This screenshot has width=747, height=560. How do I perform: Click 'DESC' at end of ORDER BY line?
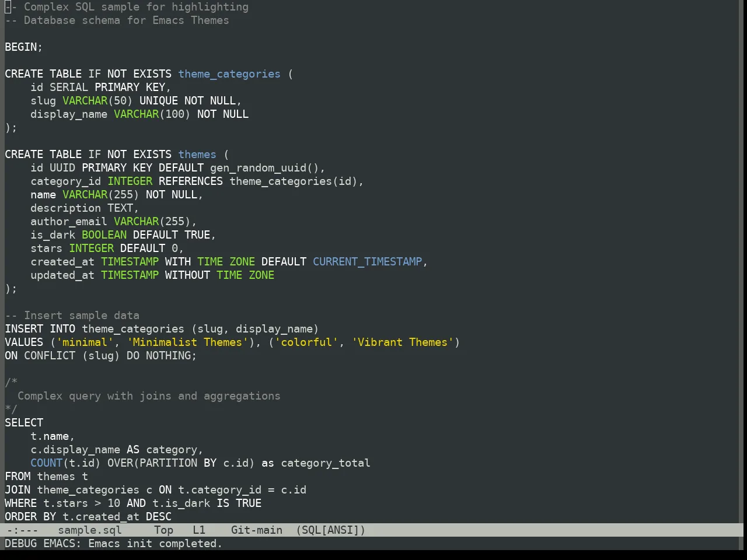(x=159, y=517)
